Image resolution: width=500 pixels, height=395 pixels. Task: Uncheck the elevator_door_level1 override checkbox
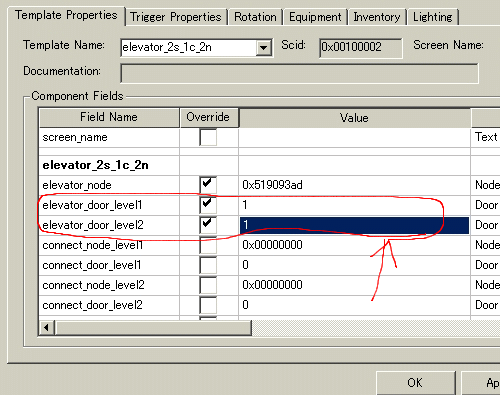(x=208, y=205)
